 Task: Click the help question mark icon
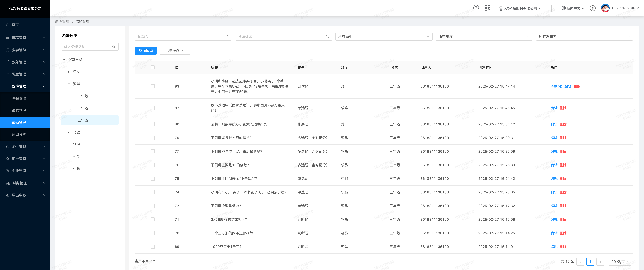[476, 8]
